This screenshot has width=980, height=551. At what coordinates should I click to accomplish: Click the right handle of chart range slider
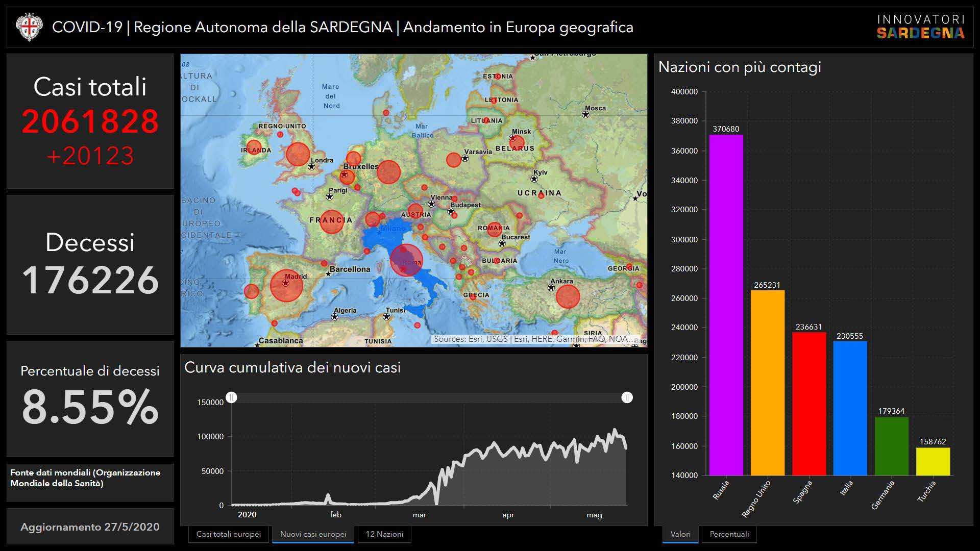coord(627,397)
